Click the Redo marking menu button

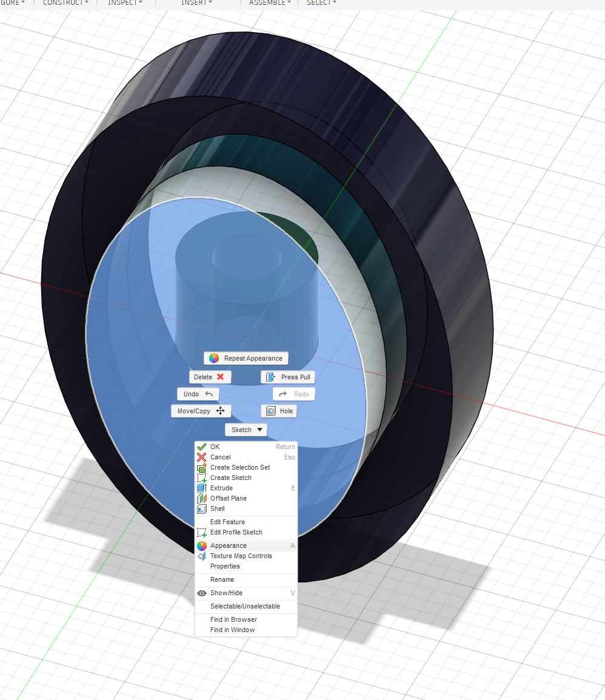[294, 394]
